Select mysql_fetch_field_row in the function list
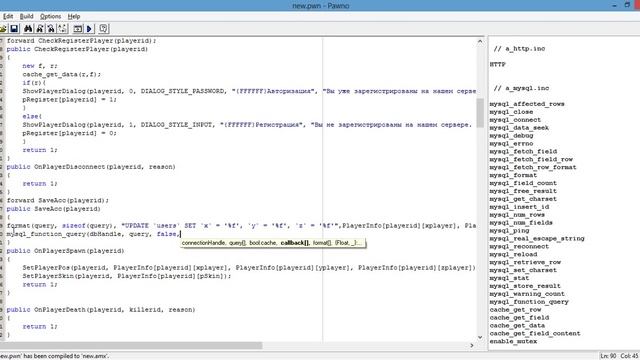Screen dimensions: 640x360 coord(531,160)
